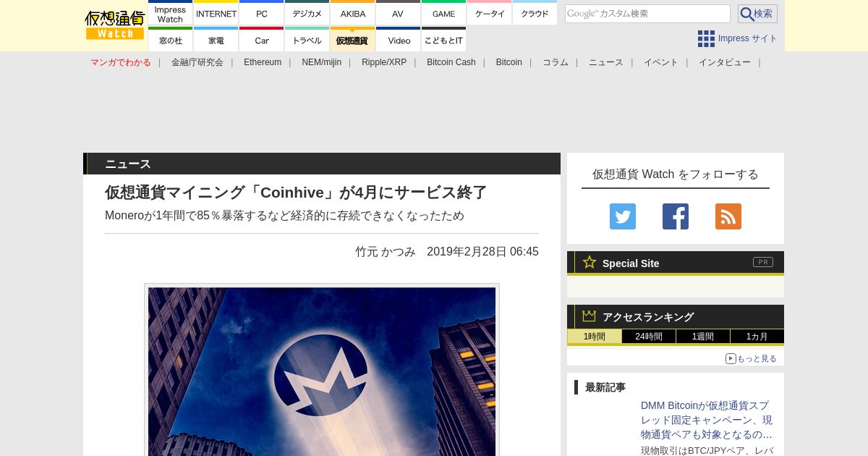Open the PC Watch tab
The height and width of the screenshot is (456, 868).
262,13
